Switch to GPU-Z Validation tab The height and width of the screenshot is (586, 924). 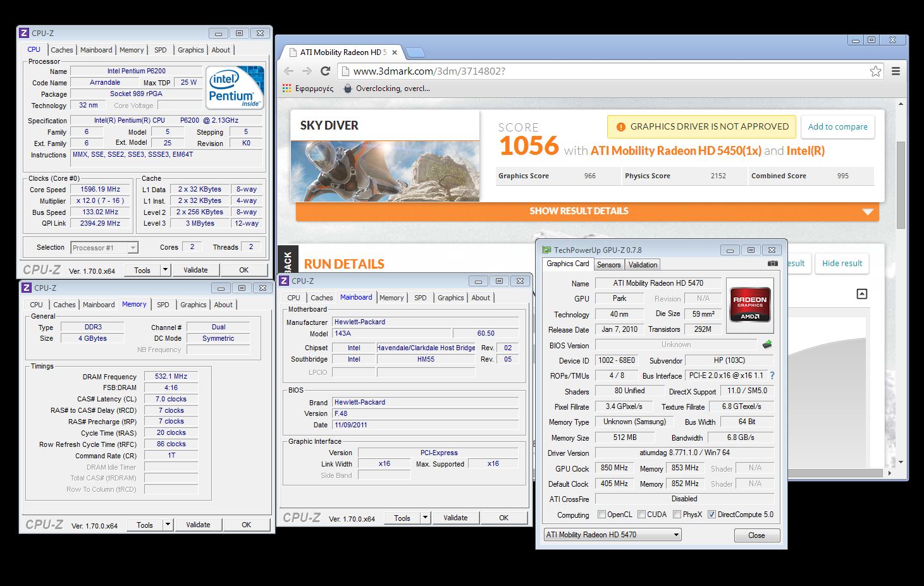pos(643,265)
